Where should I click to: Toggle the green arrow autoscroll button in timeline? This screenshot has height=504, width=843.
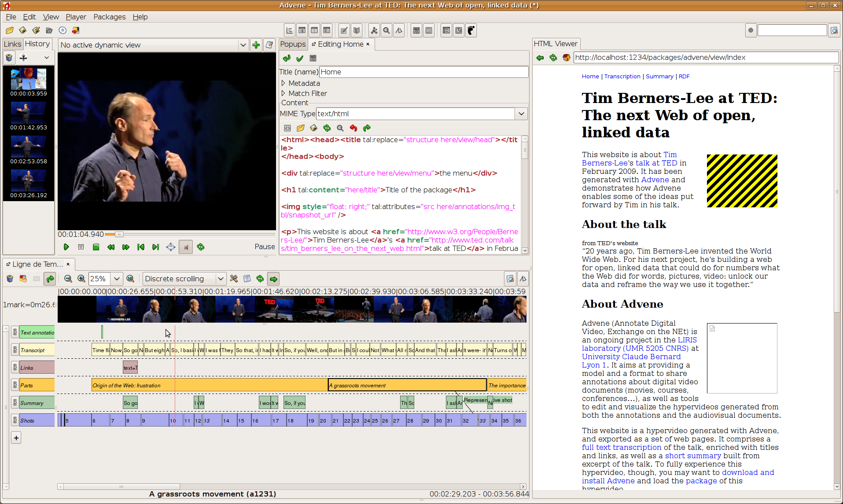(x=273, y=279)
